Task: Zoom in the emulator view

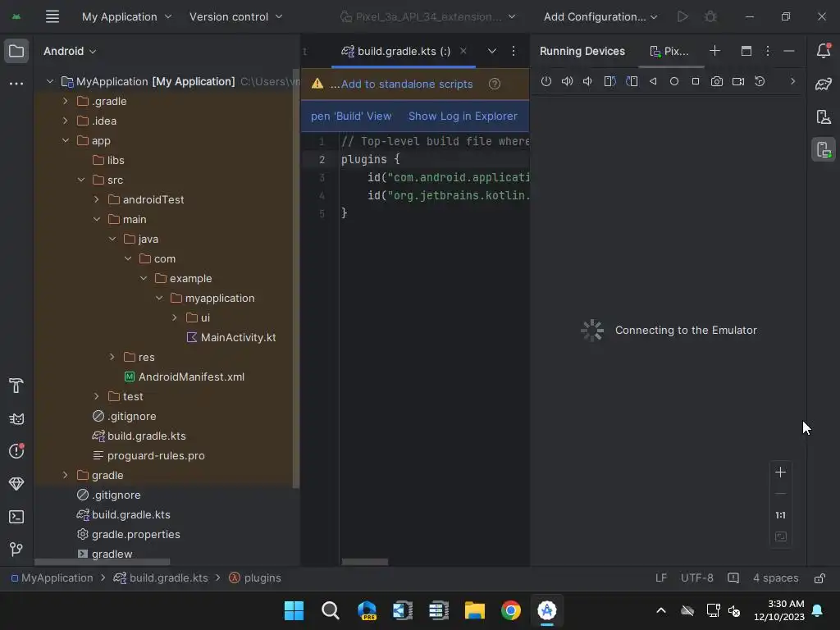Action: [x=781, y=472]
